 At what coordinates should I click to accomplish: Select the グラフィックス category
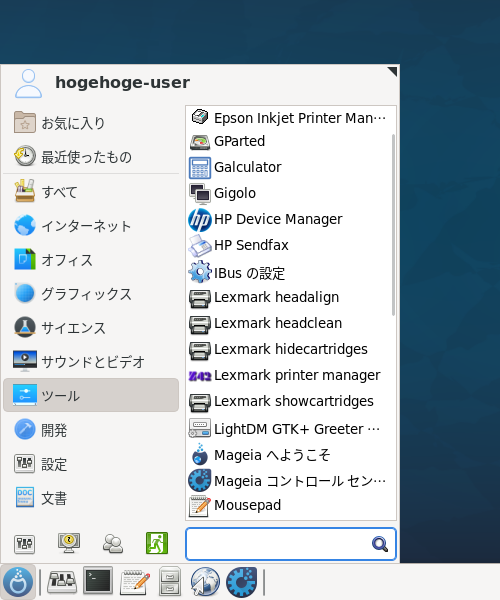pyautogui.click(x=91, y=293)
